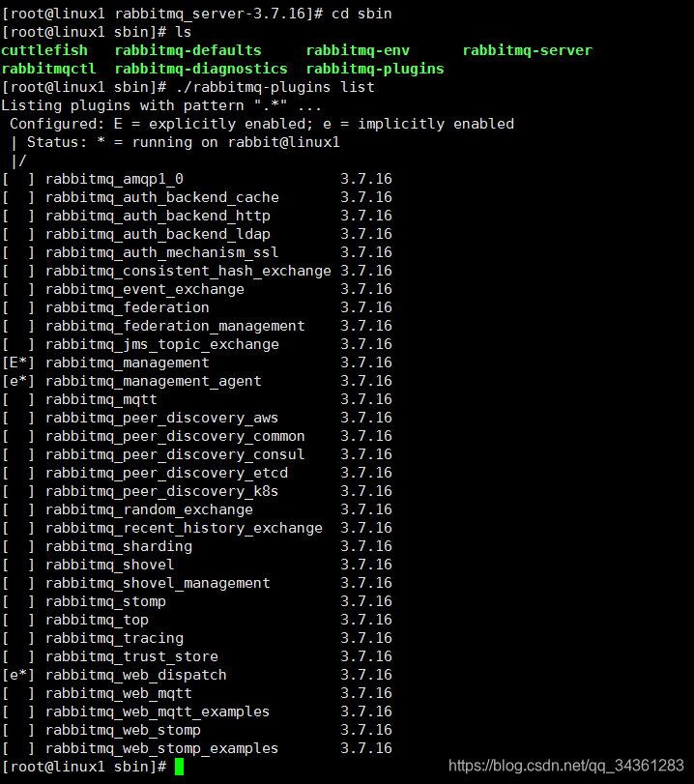The image size is (694, 784).
Task: Click the rabbitmq_auth_mechanism_ssl plugin name
Action: [162, 252]
